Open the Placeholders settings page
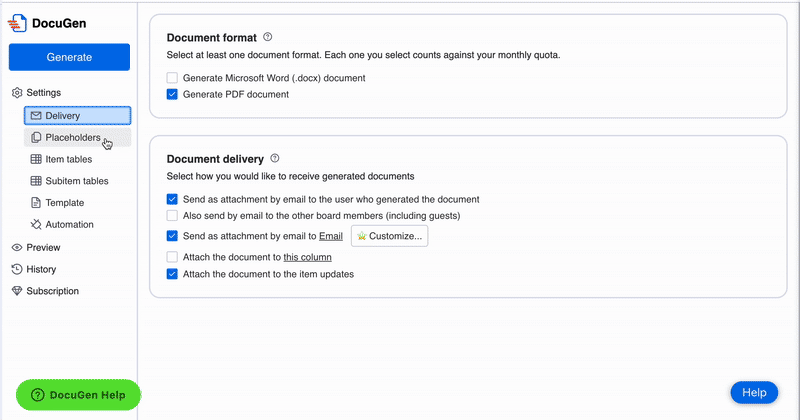Image resolution: width=800 pixels, height=420 pixels. [72, 137]
